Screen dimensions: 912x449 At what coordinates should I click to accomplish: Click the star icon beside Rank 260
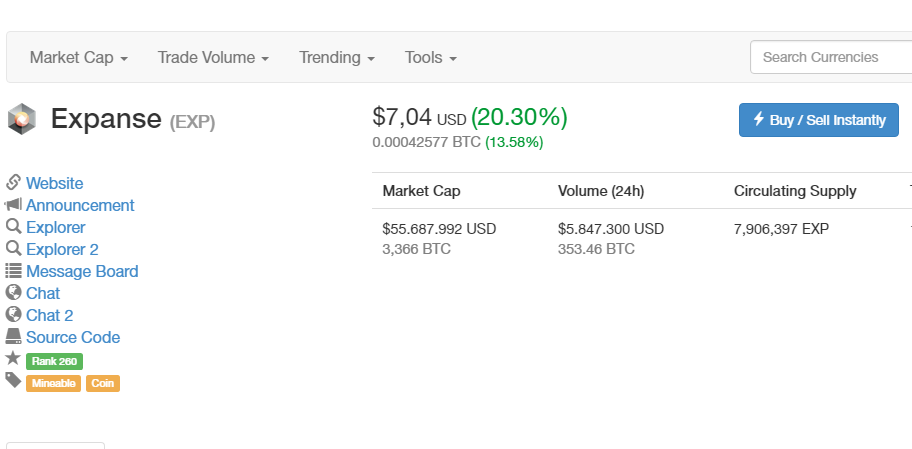point(13,358)
